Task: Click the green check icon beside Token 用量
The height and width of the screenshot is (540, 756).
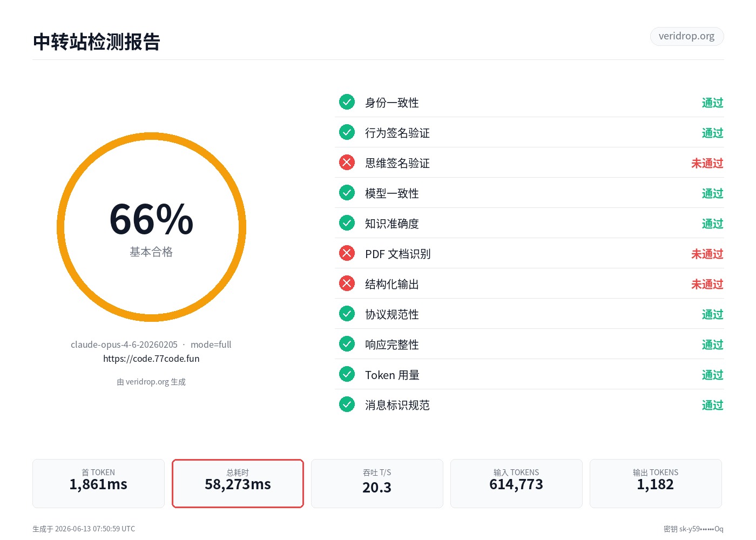Action: point(347,374)
